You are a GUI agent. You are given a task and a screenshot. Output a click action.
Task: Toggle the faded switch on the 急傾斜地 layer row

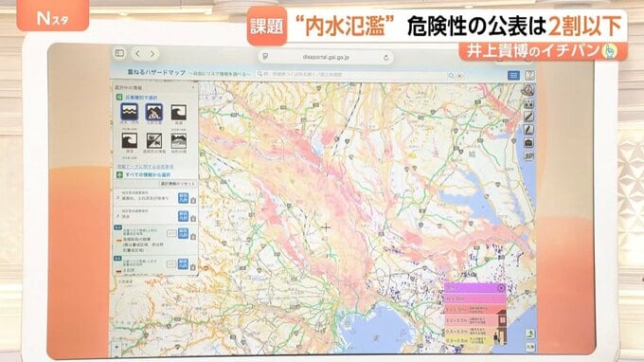[x=171, y=233]
